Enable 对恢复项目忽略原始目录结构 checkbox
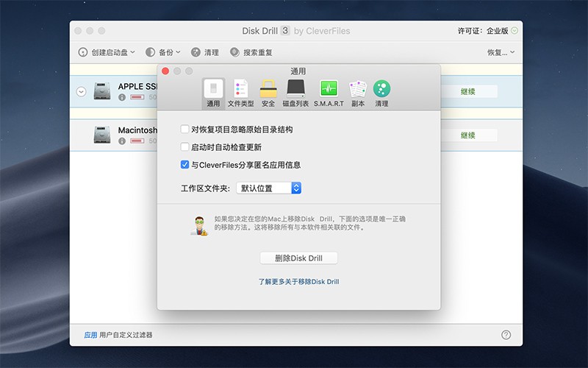Screen dimensions: 588x368 (184, 130)
